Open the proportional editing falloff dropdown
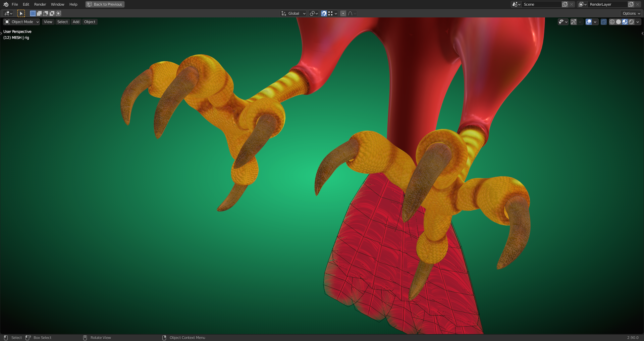Screen dimensions: 644x341 point(352,13)
